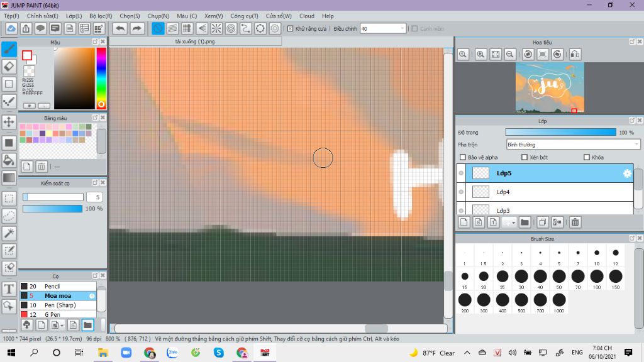Adjust the Độ trong opacity slider
Viewport: 644px width, 362px height.
[560, 132]
